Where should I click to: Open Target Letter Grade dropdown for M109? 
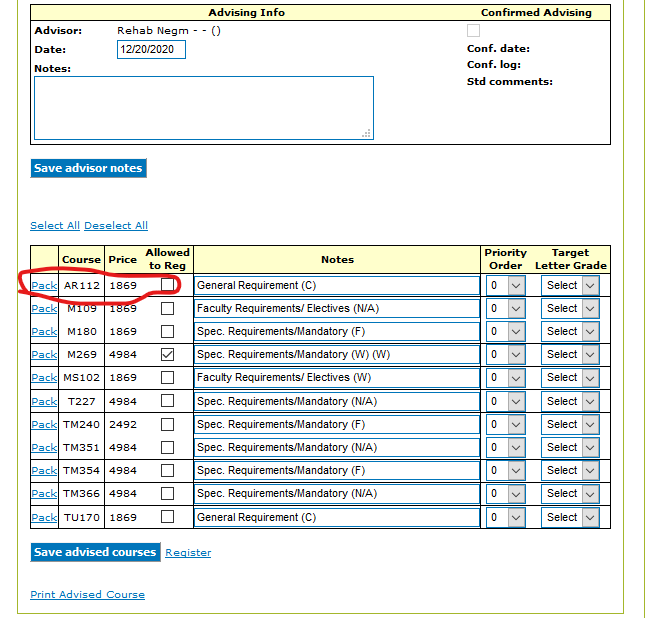point(570,308)
